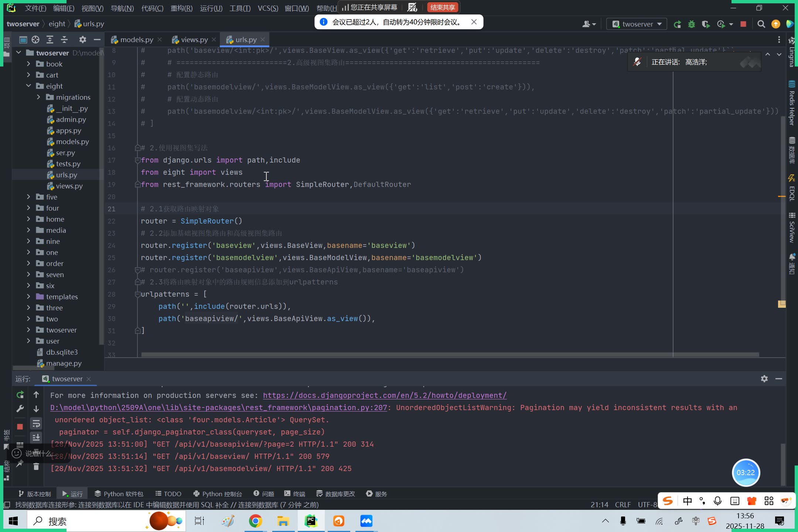Open the pagination.py:207 file link
This screenshot has height=532, width=798.
[x=219, y=407]
